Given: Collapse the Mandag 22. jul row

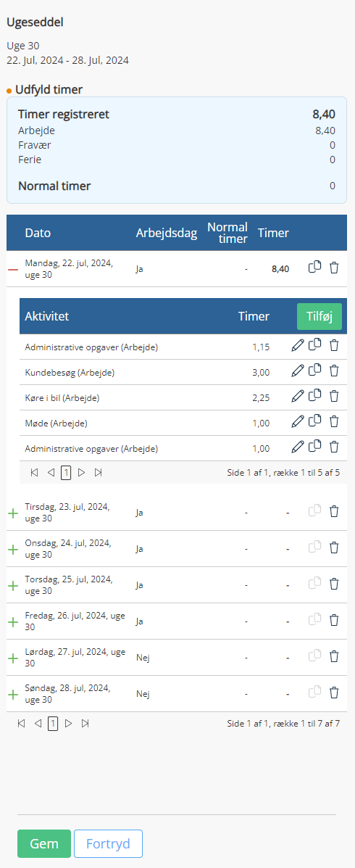Looking at the screenshot, I should click(13, 269).
